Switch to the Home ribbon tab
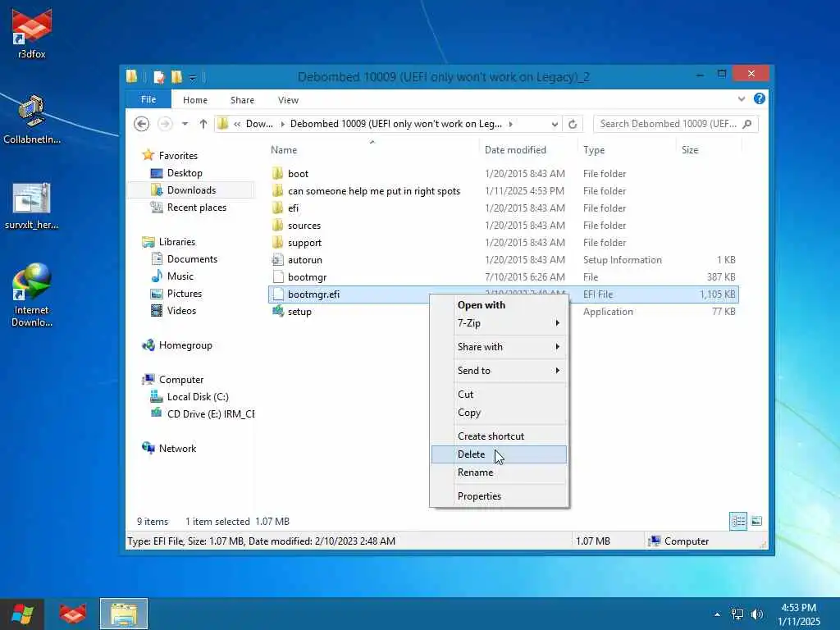 click(195, 100)
